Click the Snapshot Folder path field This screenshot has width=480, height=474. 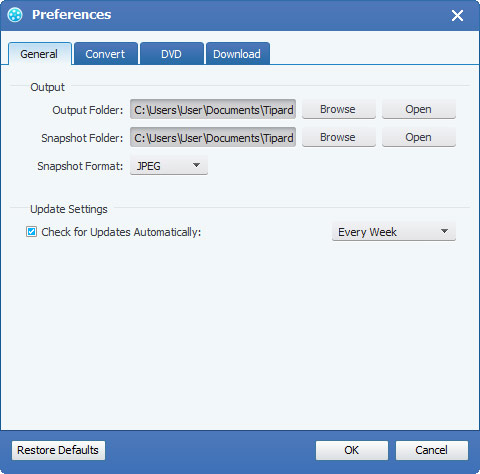213,137
